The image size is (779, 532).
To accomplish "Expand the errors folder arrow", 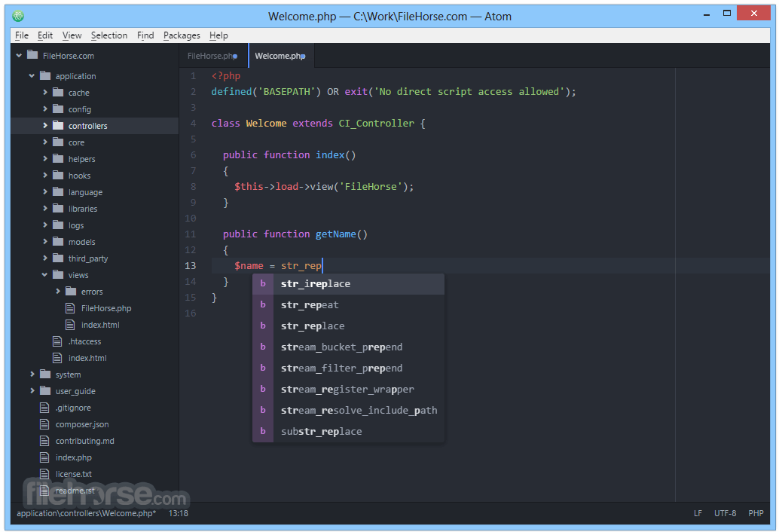I will [x=58, y=292].
